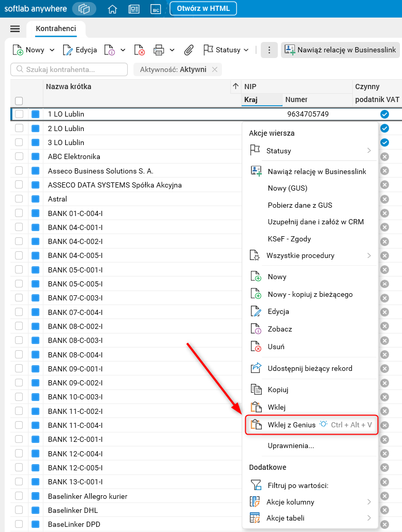Tick the checkbox for BANK 01-C-004-I
This screenshot has height=532, width=402.
pyautogui.click(x=19, y=213)
